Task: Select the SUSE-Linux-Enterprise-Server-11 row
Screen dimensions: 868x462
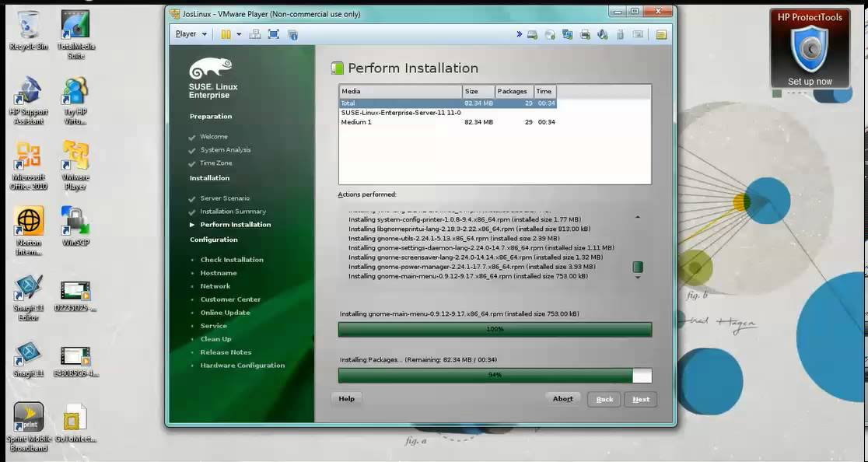Action: pyautogui.click(x=447, y=113)
